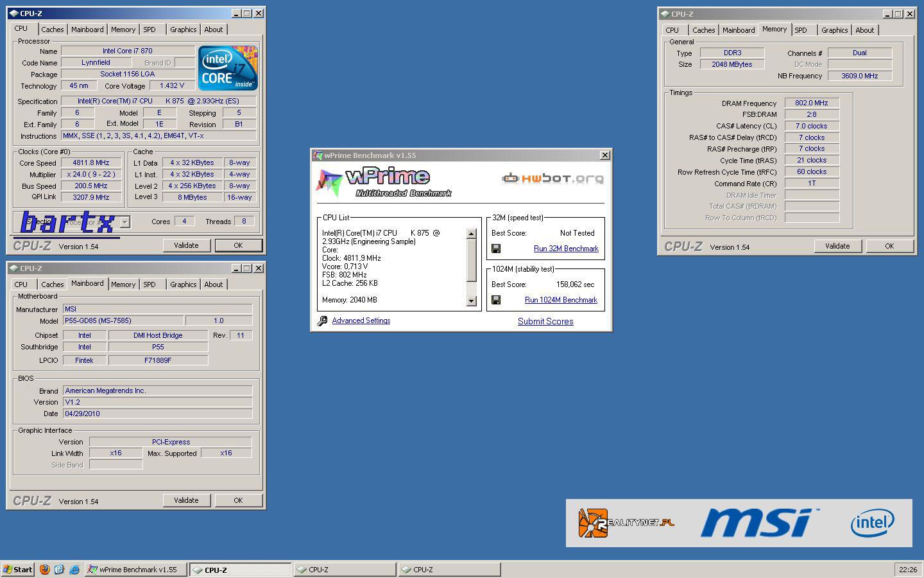Click Validate in the CPU tab window
Screen dimensions: 924x578
186,245
